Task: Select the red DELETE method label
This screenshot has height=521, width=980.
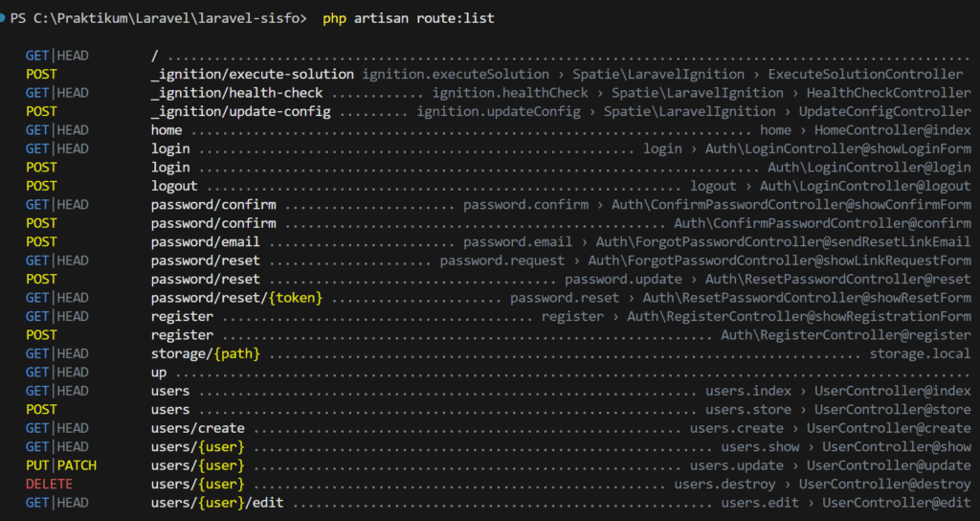Action: [49, 485]
